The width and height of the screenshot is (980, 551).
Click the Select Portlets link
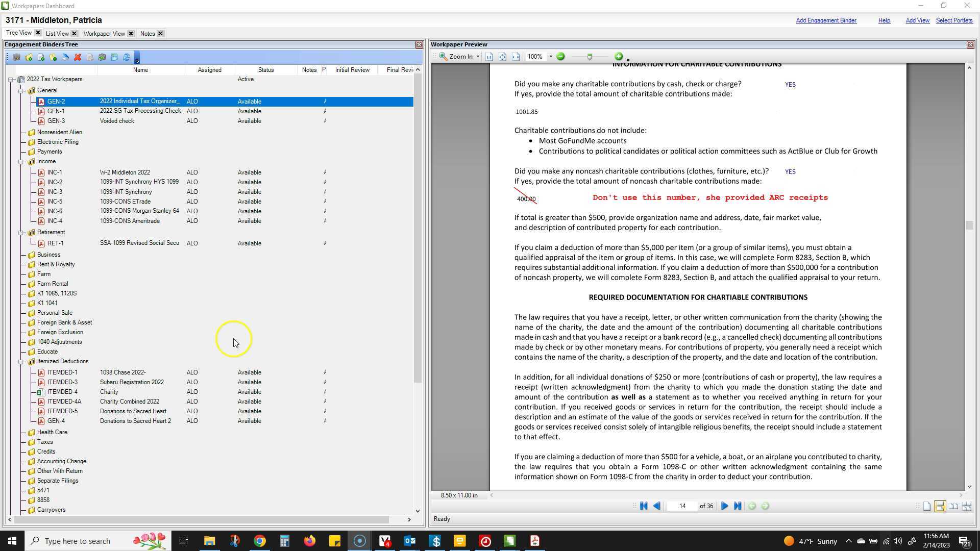[953, 20]
